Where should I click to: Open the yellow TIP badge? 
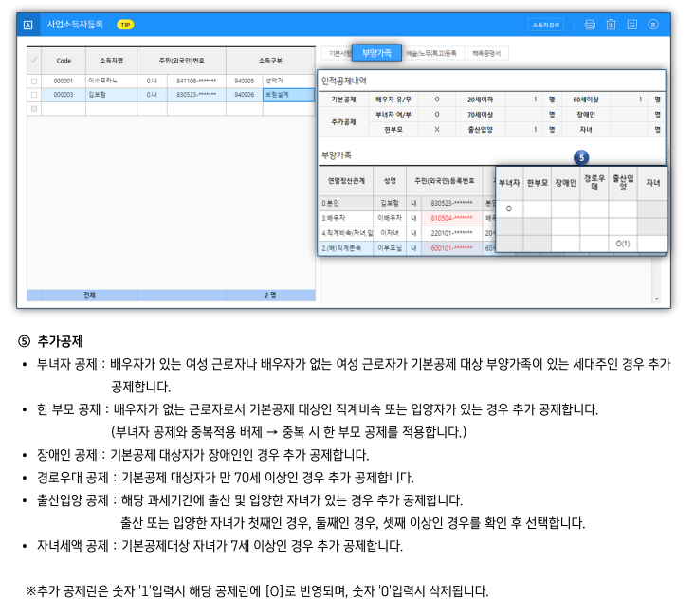pyautogui.click(x=125, y=25)
